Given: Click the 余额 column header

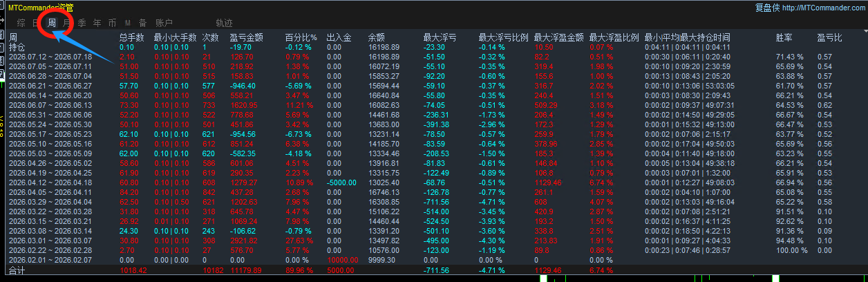Looking at the screenshot, I should [376, 37].
